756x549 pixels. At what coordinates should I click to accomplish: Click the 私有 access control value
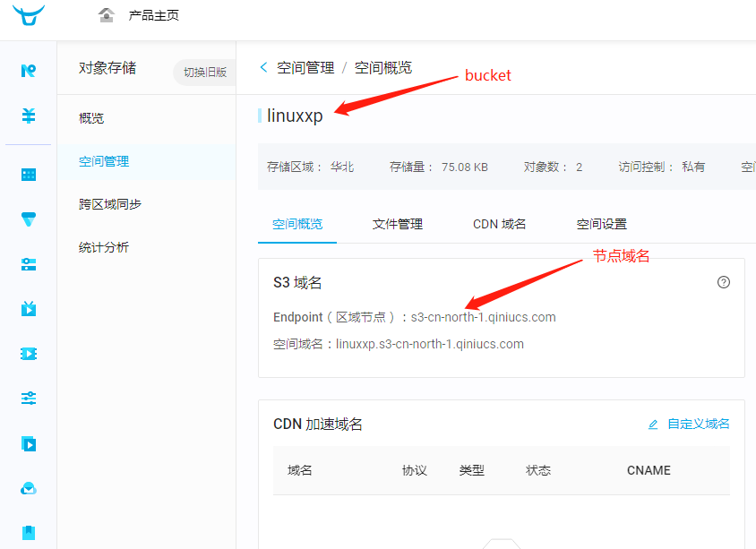pyautogui.click(x=693, y=167)
